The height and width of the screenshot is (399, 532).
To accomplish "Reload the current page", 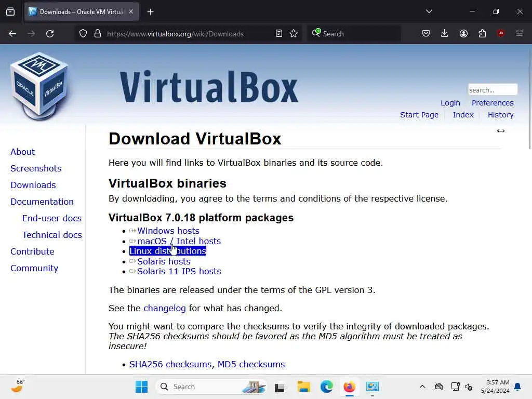I will (50, 34).
